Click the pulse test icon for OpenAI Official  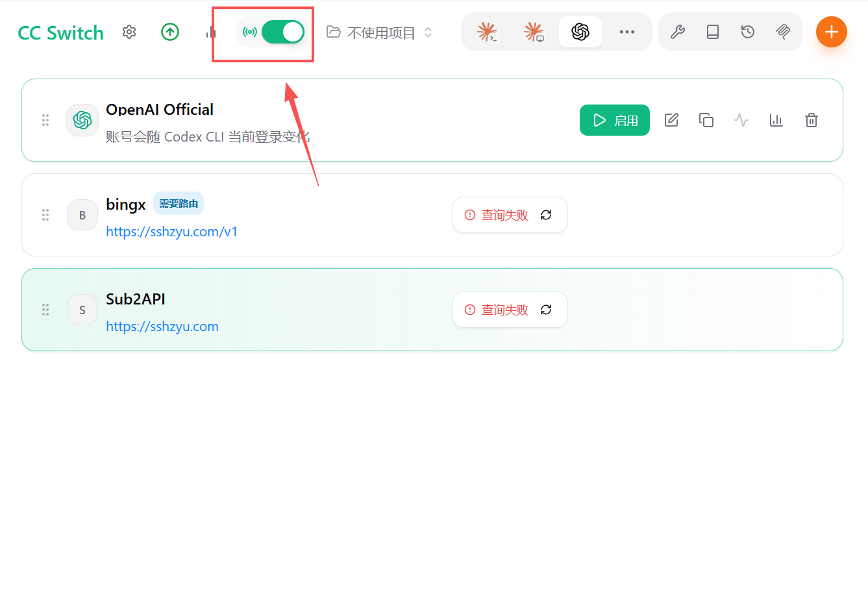[741, 120]
